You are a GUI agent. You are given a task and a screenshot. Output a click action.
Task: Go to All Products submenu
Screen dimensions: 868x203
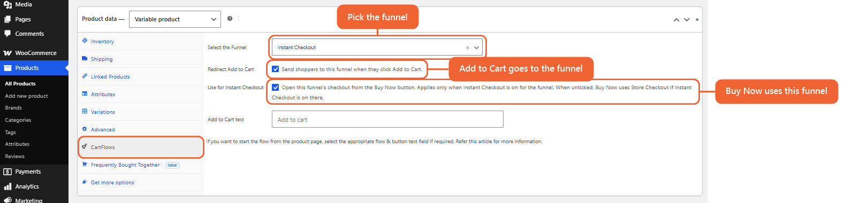pyautogui.click(x=20, y=83)
